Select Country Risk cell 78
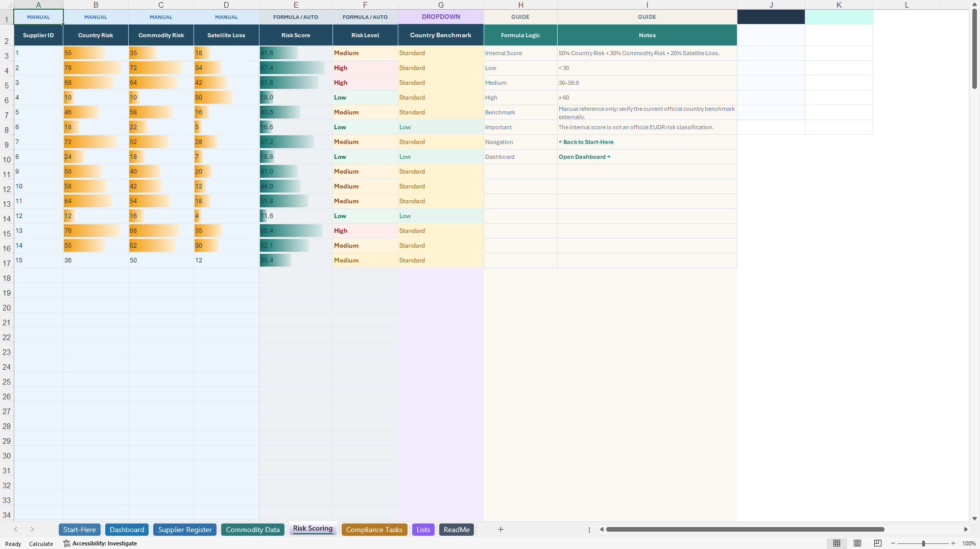This screenshot has width=980, height=549. click(95, 68)
